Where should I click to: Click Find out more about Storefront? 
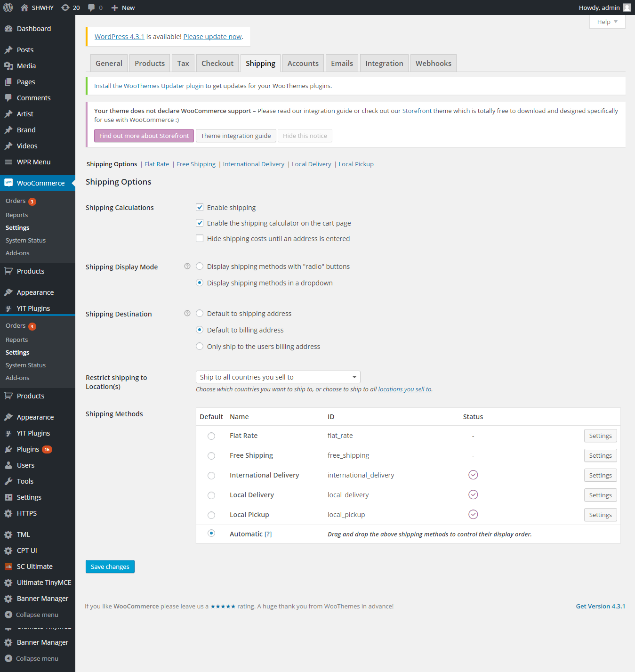click(144, 136)
